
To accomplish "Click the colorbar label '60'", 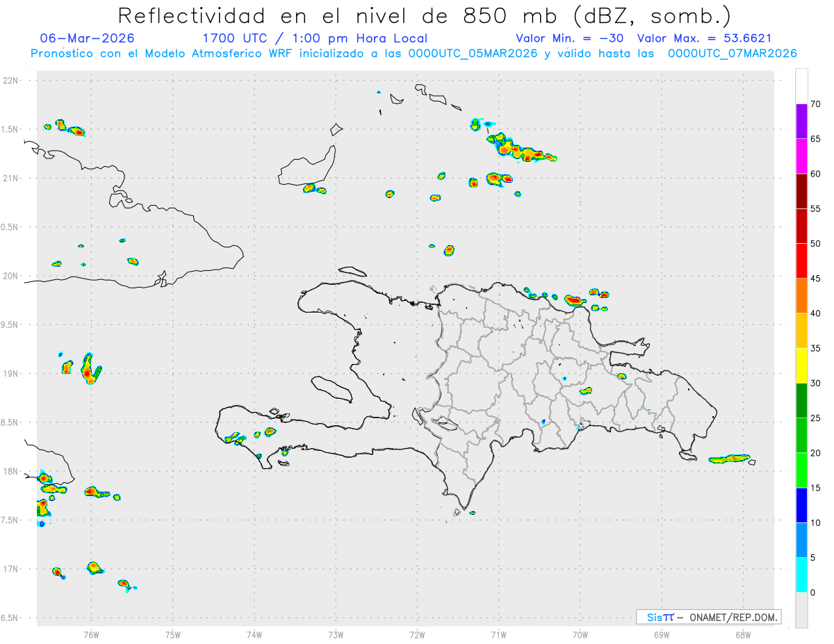I will (x=815, y=174).
